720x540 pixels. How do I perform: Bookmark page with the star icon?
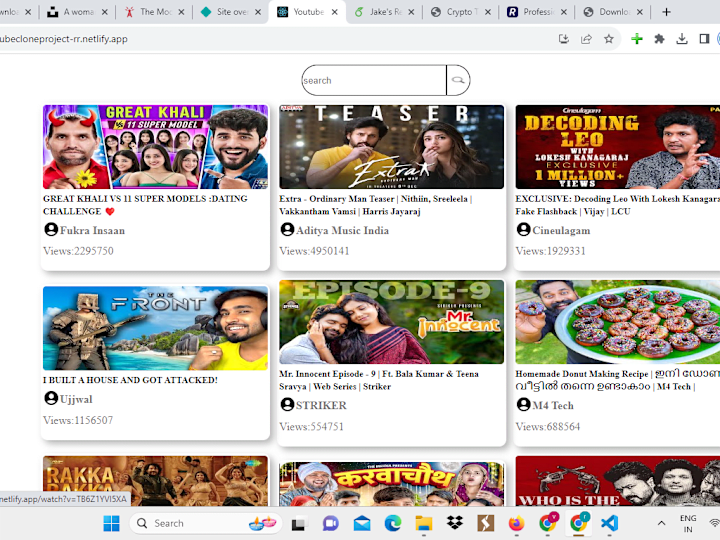[x=609, y=39]
